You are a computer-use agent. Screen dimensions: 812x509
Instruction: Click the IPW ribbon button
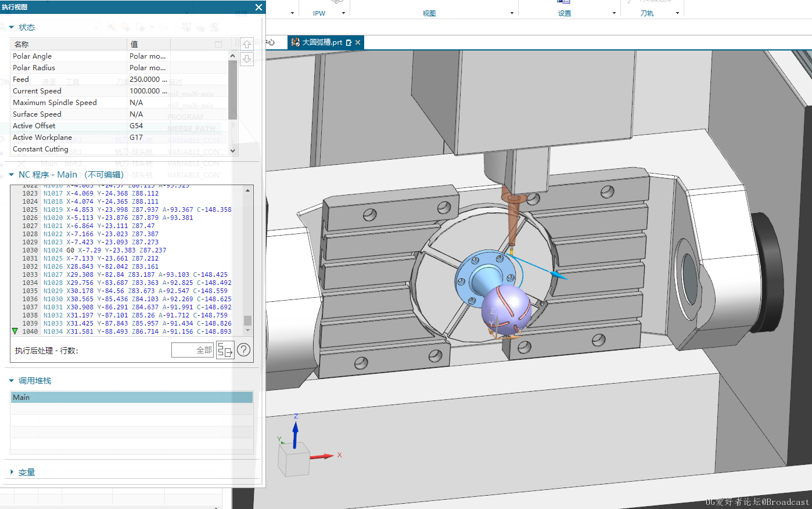click(x=319, y=13)
